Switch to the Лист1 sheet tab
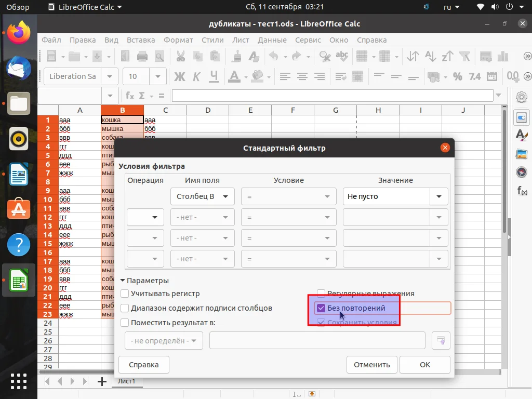The width and height of the screenshot is (532, 399). click(x=126, y=381)
